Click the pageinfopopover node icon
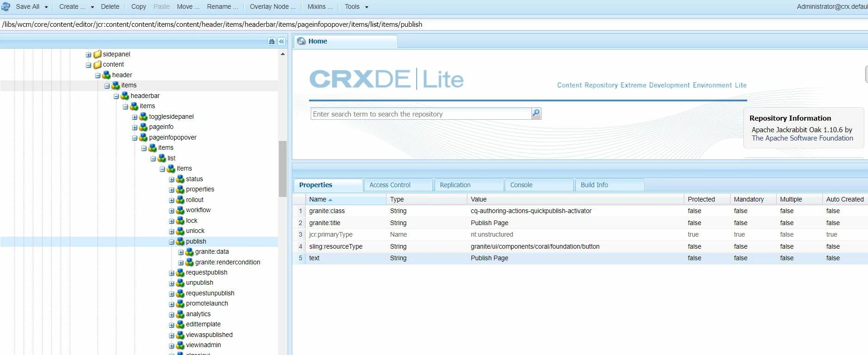868x355 pixels. (x=144, y=137)
